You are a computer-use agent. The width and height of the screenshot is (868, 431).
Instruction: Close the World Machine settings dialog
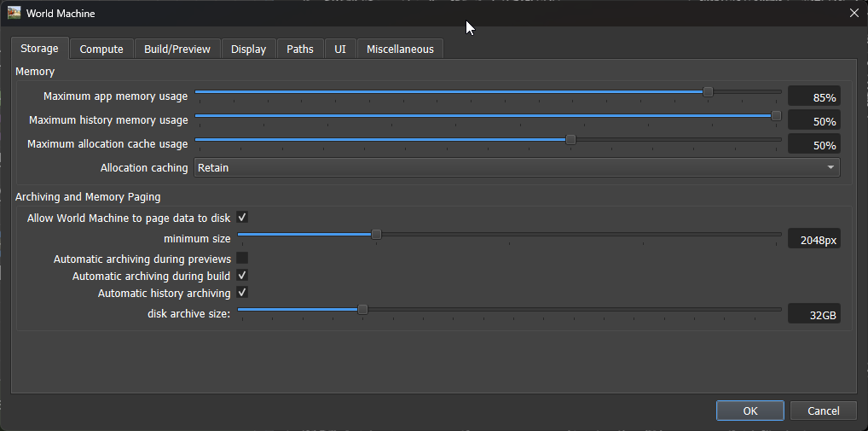[854, 13]
